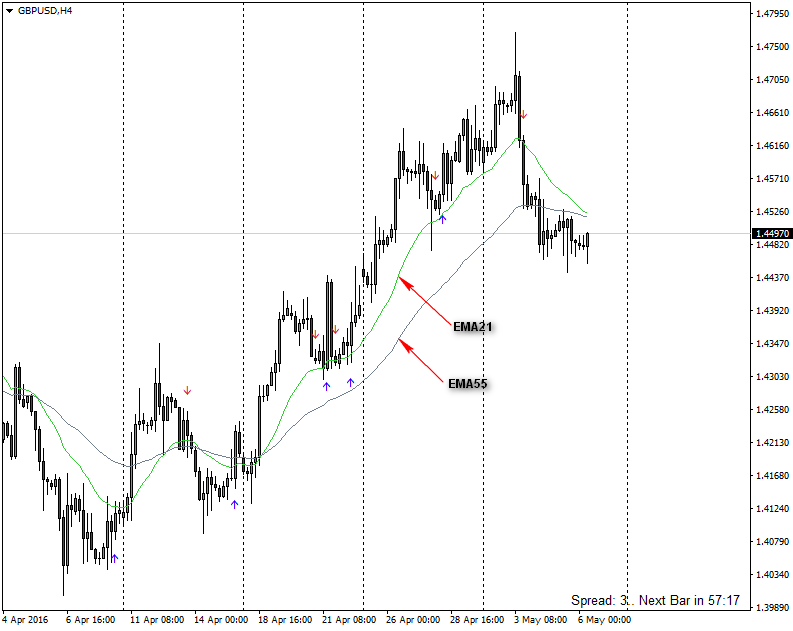Screen dimensions: 793x631
Task: Click the 21 Apr 08:00 time label
Action: click(x=349, y=620)
